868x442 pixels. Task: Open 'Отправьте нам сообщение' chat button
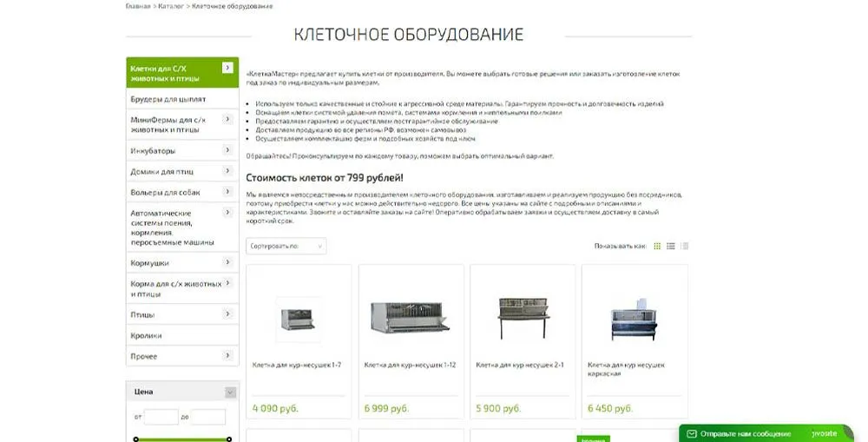(x=745, y=433)
